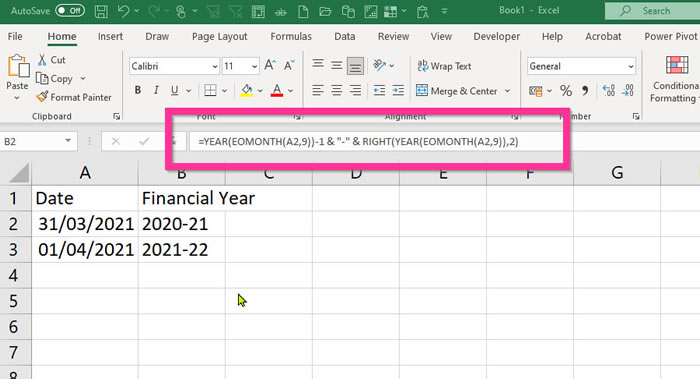The height and width of the screenshot is (379, 700).
Task: Open the Developer tab
Action: click(496, 37)
